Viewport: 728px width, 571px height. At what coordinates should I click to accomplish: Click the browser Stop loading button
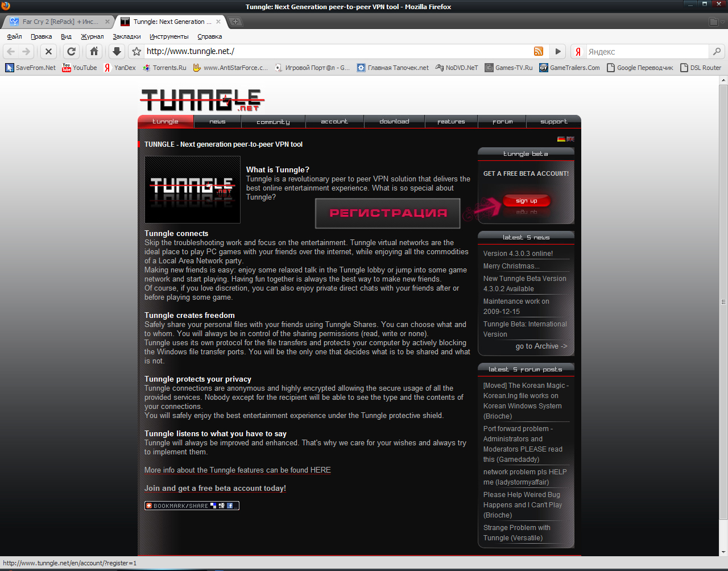(48, 52)
